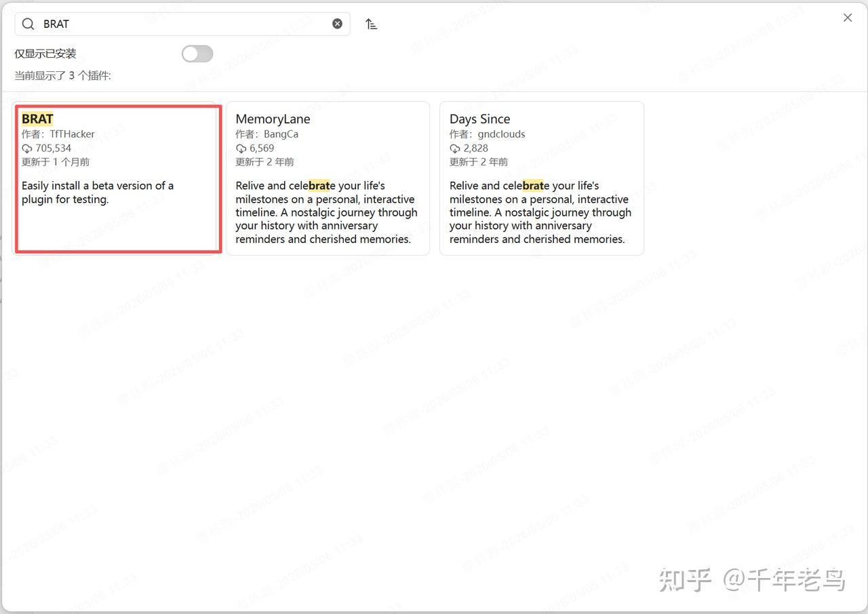
Task: Click the BRAT download count icon
Action: [27, 149]
